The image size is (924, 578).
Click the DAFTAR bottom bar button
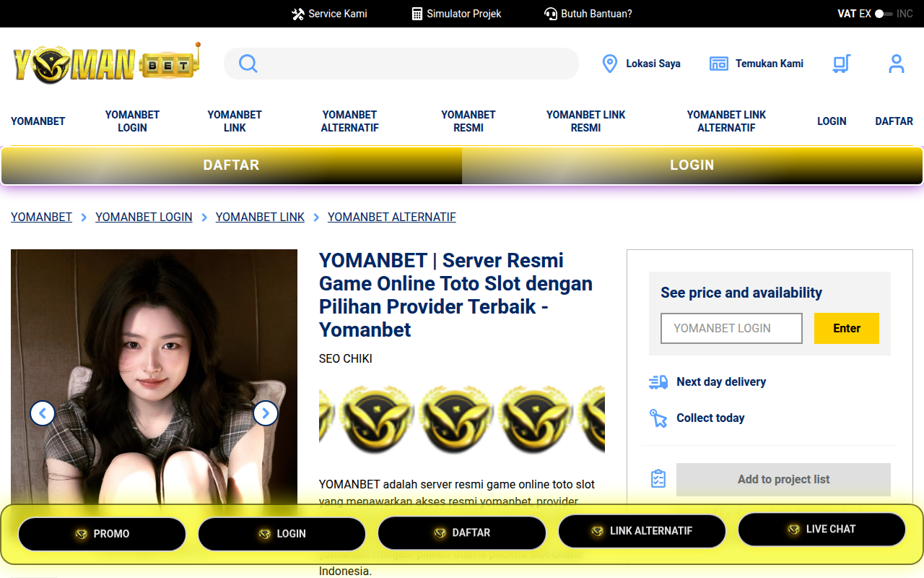click(x=462, y=532)
